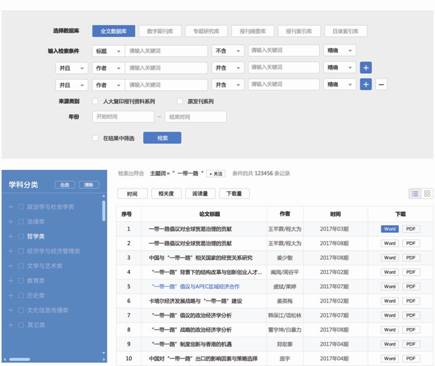Expand the 政治学与社会学类 tree node
Image resolution: width=435 pixels, height=366 pixels.
click(11, 207)
